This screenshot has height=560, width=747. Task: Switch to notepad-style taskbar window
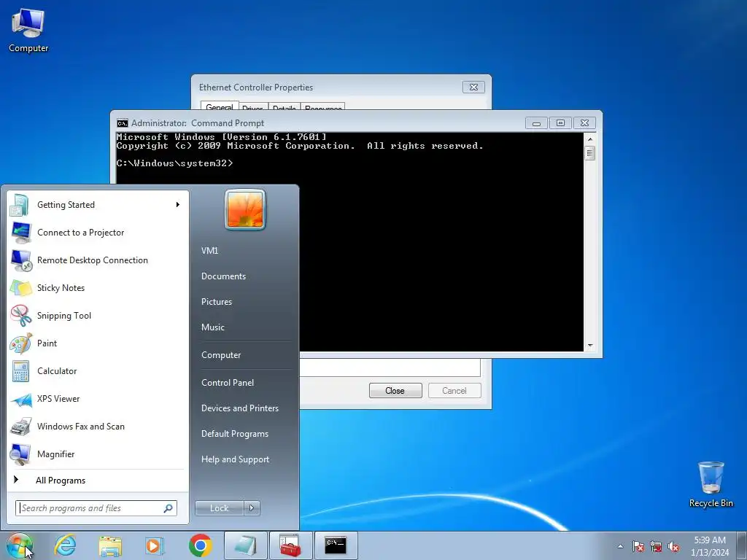pos(245,545)
